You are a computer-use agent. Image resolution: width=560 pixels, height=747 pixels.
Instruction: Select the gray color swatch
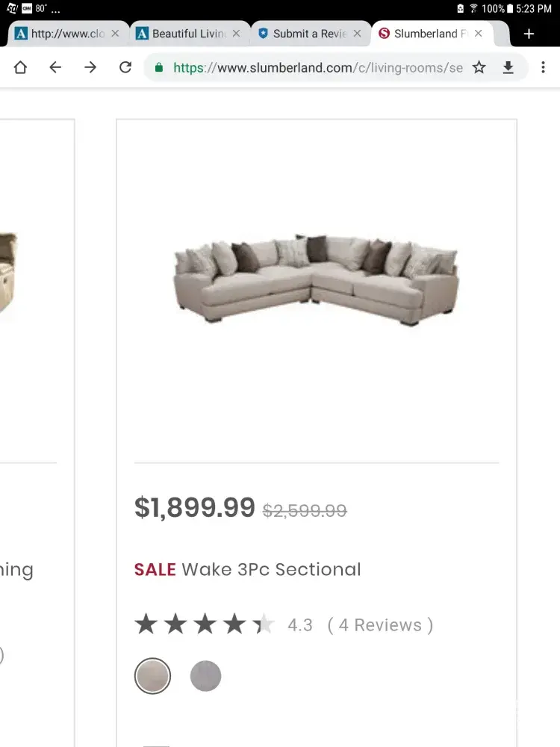[x=205, y=677]
